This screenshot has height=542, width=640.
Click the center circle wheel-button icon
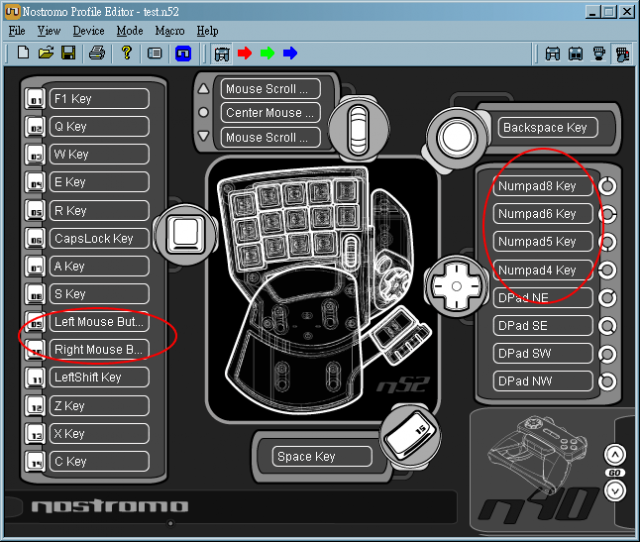click(x=203, y=112)
